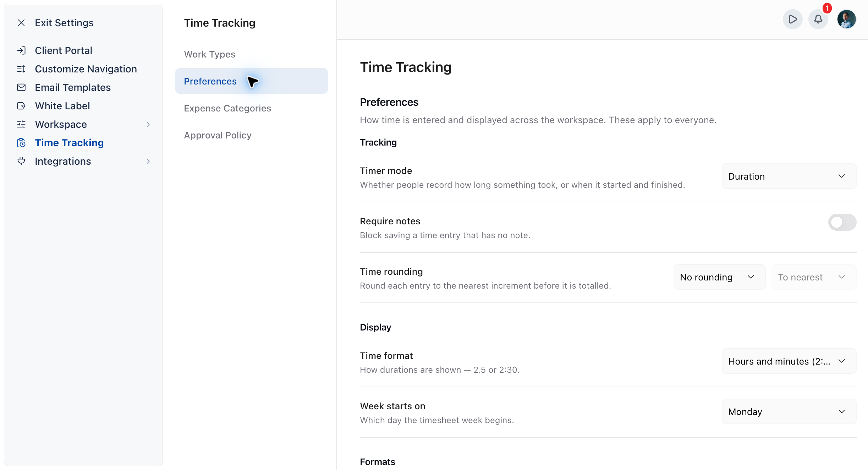Enable the Require notes toggle
This screenshot has height=470, width=868.
pos(842,222)
